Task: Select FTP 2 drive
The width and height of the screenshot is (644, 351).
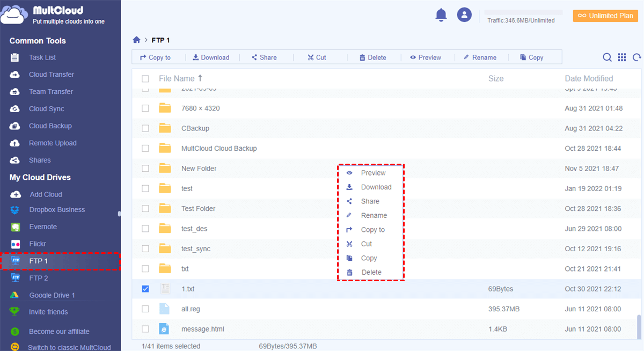Action: [x=39, y=278]
